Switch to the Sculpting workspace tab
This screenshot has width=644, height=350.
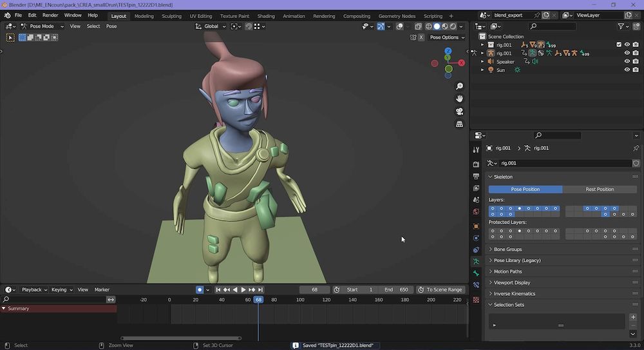pyautogui.click(x=171, y=16)
